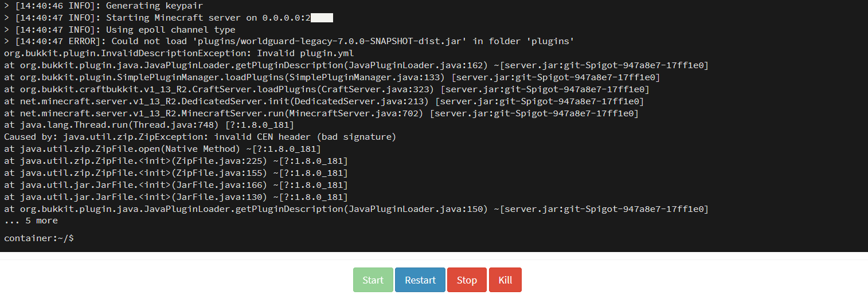Click the 'Starting Minecraft server' log line
The image size is (868, 299).
[x=166, y=18]
